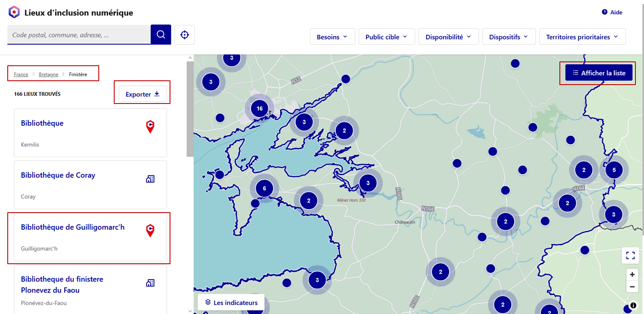Screen dimensions: 644x314
Task: Click the geolocate crosshair icon
Action: (185, 35)
